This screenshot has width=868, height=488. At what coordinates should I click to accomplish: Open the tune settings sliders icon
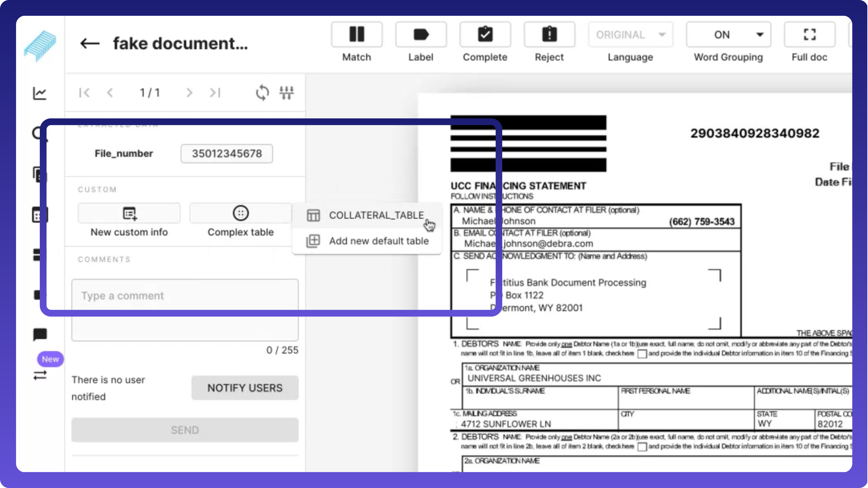[286, 93]
